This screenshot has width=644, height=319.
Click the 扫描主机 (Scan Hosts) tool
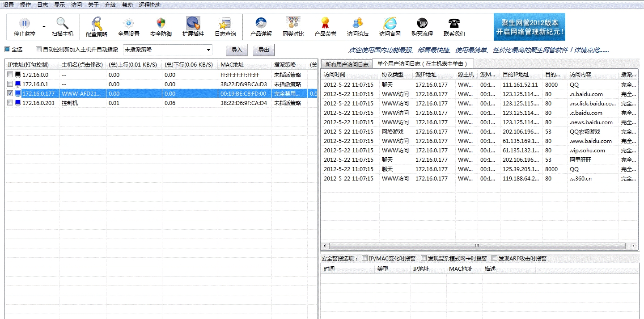pyautogui.click(x=62, y=26)
